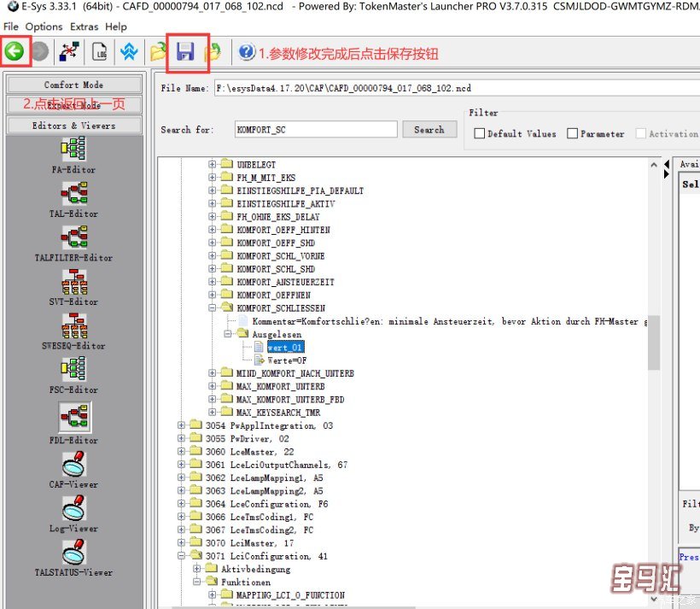The height and width of the screenshot is (609, 700).
Task: Open the File menu
Action: (11, 26)
